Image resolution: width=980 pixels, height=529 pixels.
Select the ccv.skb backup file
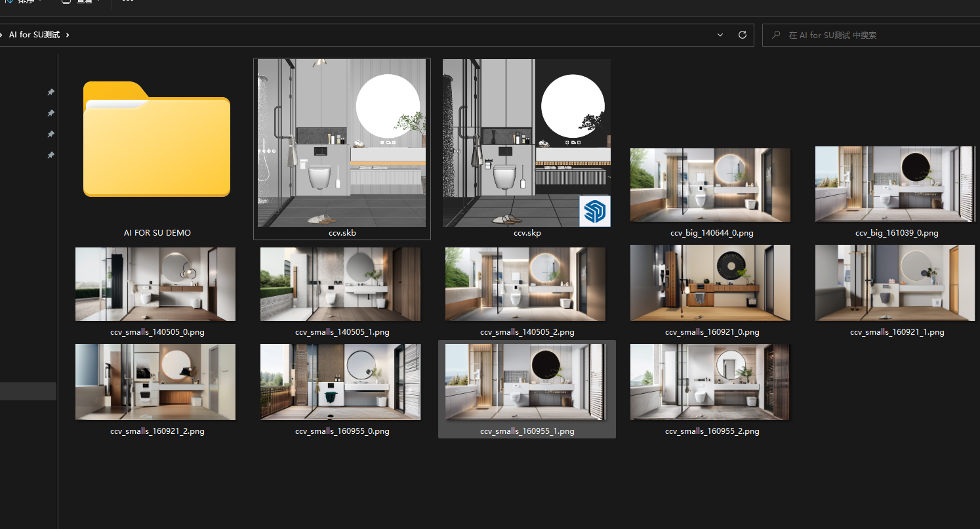[x=342, y=143]
